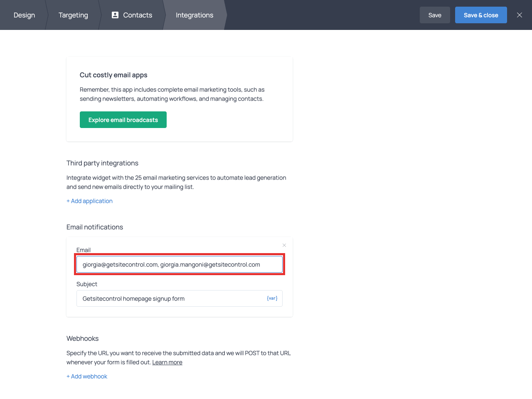Open the Contacts tab

click(x=132, y=15)
